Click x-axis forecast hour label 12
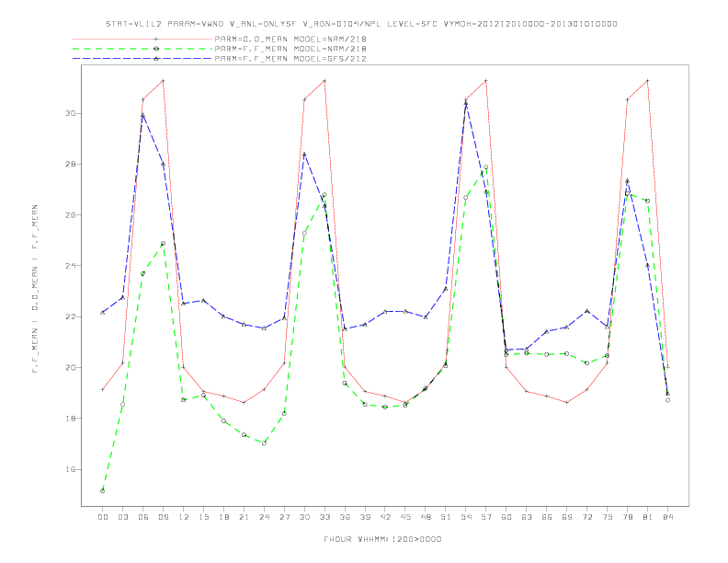Viewport: 728px width, 563px height. [x=184, y=517]
